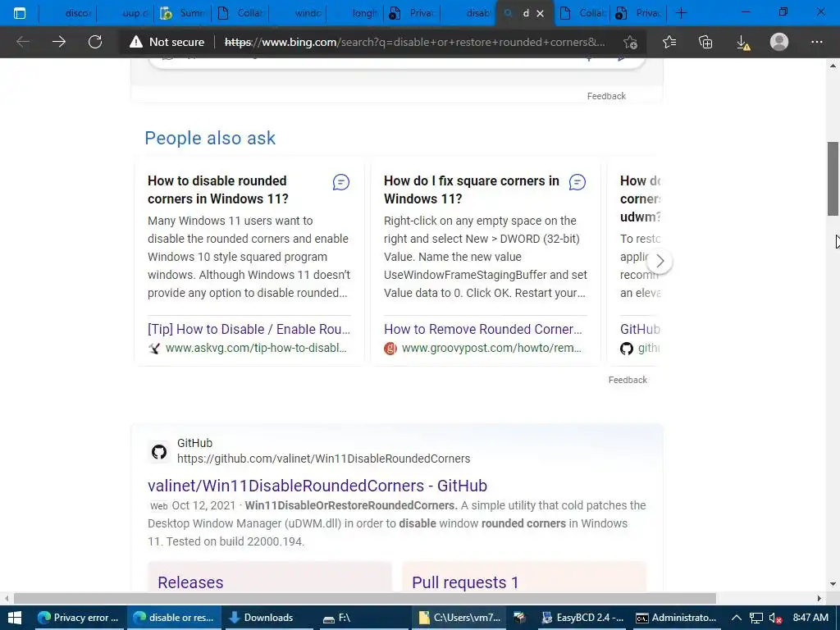Click the www.askvg.com URL text
Image resolution: width=840 pixels, height=630 pixels.
pos(256,348)
